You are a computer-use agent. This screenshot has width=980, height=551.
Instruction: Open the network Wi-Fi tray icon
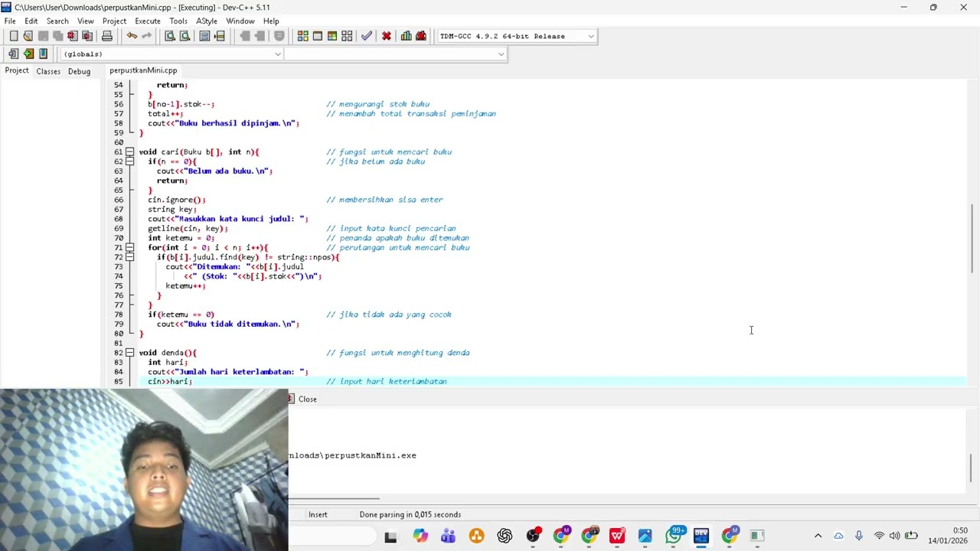[x=879, y=536]
